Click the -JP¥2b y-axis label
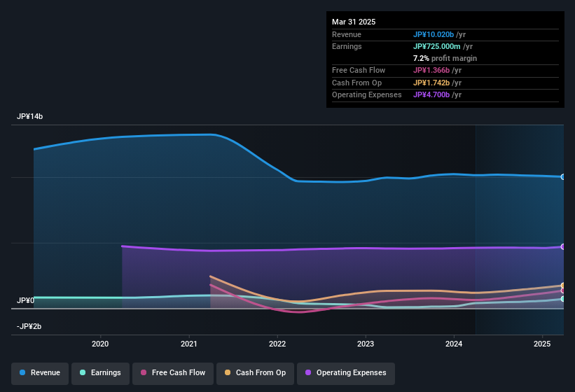 [x=29, y=326]
